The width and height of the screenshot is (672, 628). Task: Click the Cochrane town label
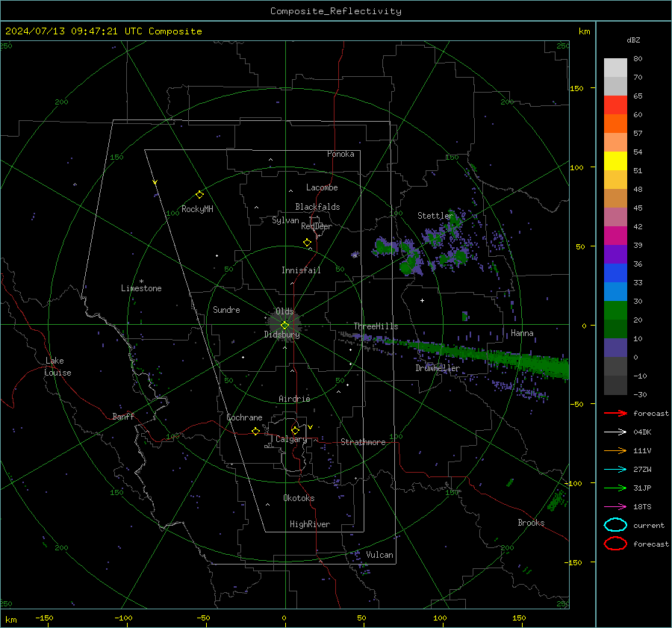[244, 417]
